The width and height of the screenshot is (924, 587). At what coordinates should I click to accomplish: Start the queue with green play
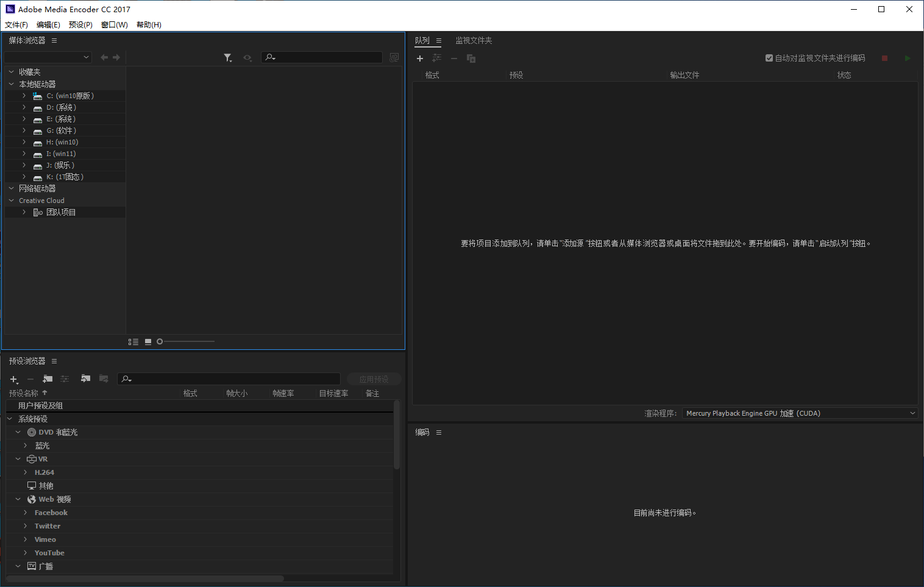click(908, 58)
